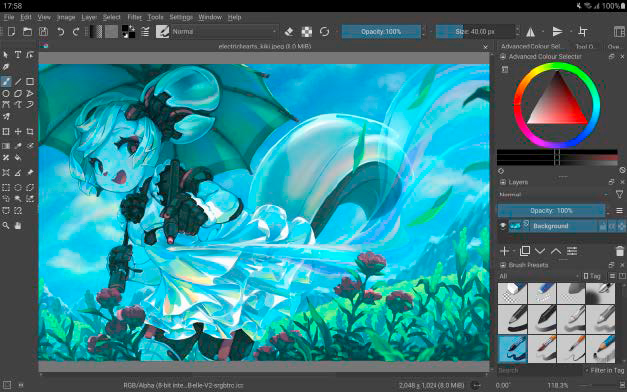Select the Move tool
Viewport: 627px width, 392px height.
coord(18,132)
